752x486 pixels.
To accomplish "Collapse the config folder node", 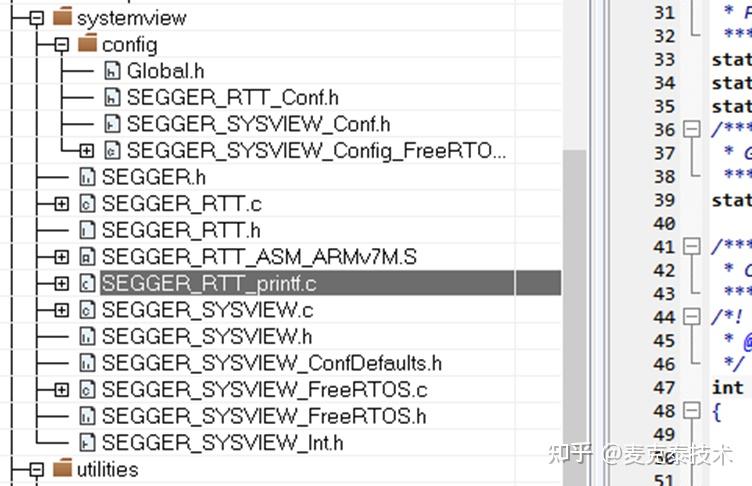I will click(x=61, y=45).
